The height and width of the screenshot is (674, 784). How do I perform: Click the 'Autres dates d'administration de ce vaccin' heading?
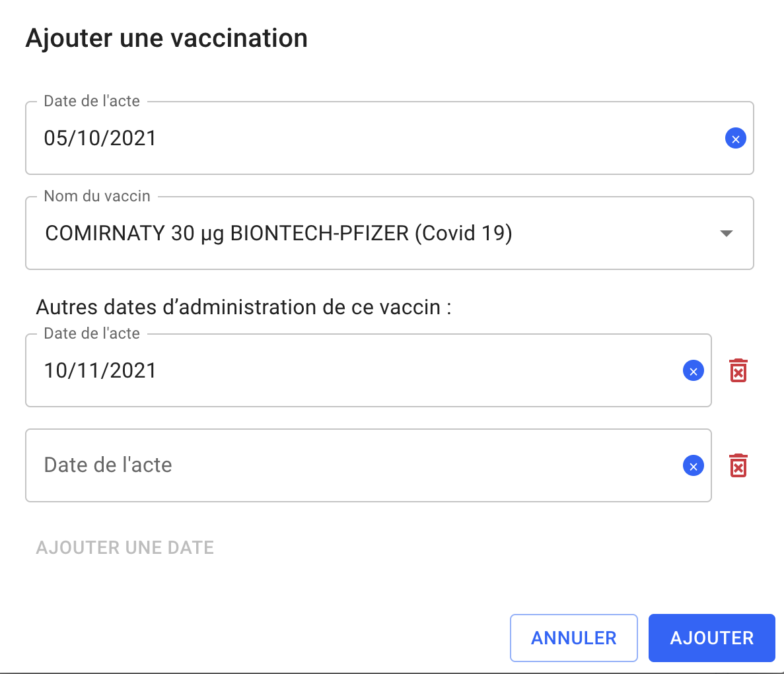[244, 307]
